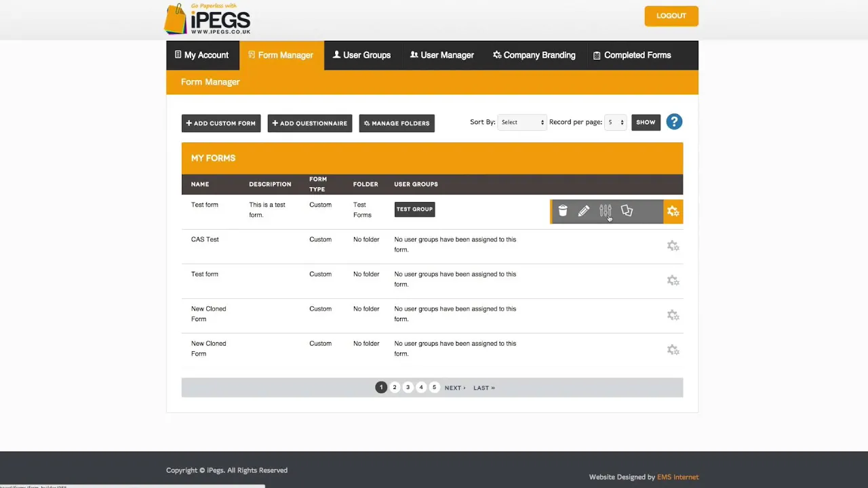
Task: Open Record per page dropdown
Action: 615,122
